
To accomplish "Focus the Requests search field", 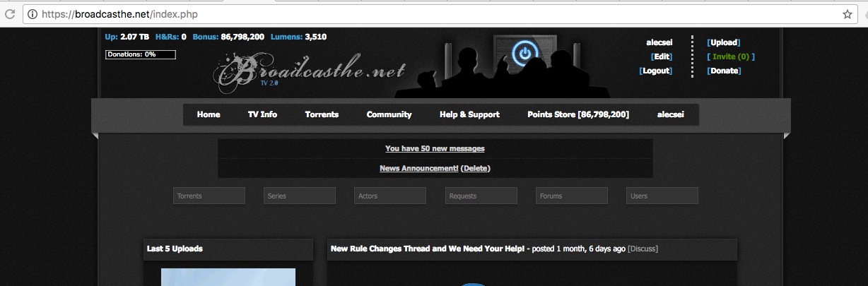I will click(x=481, y=196).
